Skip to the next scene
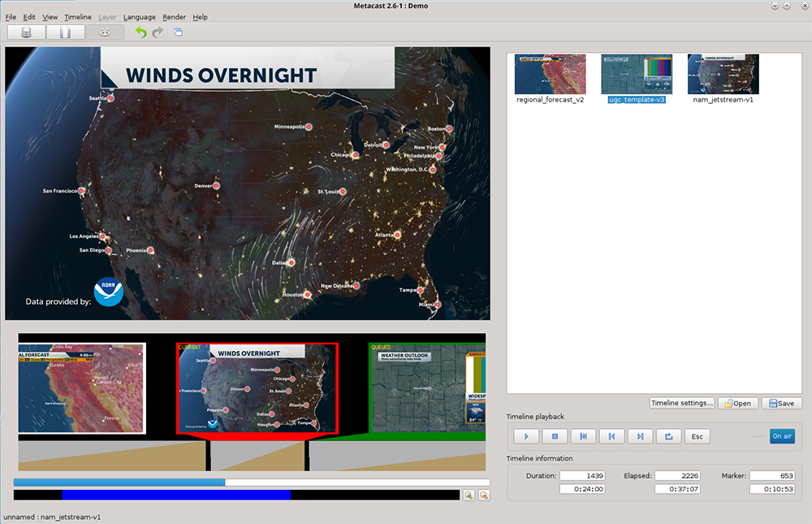812x524 pixels. [640, 436]
